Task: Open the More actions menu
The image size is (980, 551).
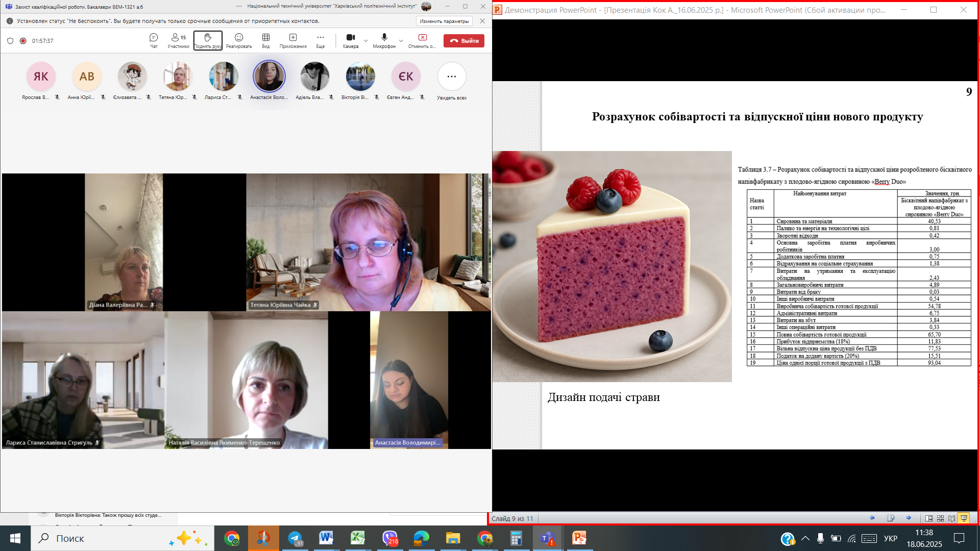Action: 320,40
